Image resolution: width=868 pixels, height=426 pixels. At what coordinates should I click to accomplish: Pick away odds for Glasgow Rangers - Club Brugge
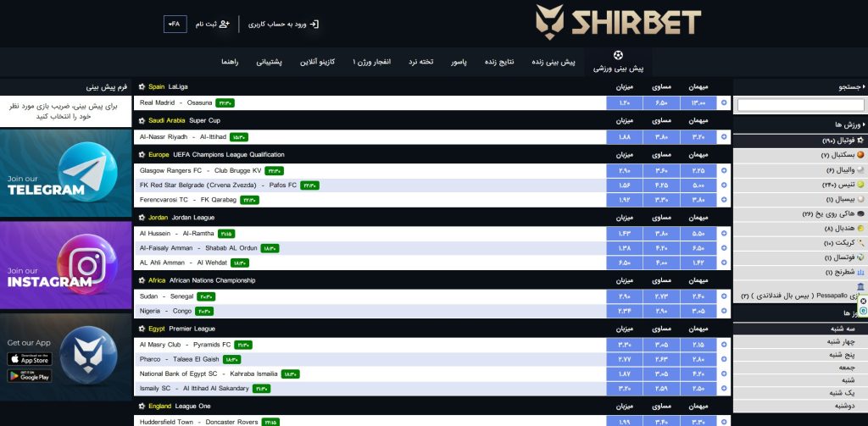698,171
